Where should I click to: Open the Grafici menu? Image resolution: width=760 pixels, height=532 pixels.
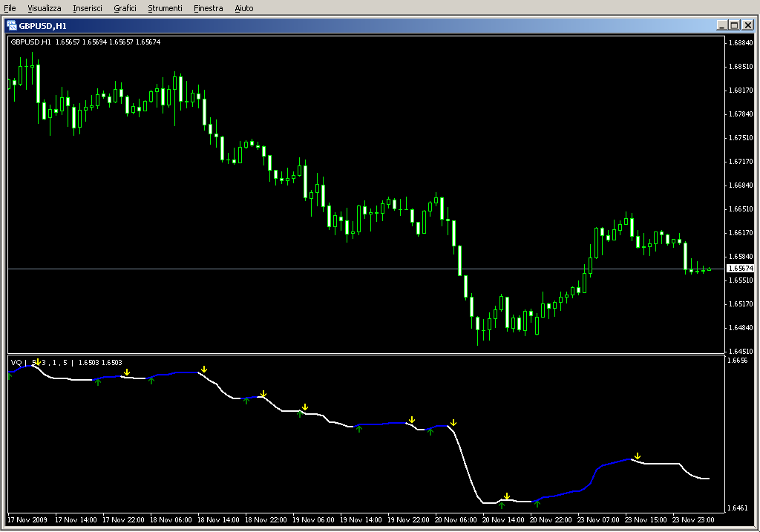(125, 8)
